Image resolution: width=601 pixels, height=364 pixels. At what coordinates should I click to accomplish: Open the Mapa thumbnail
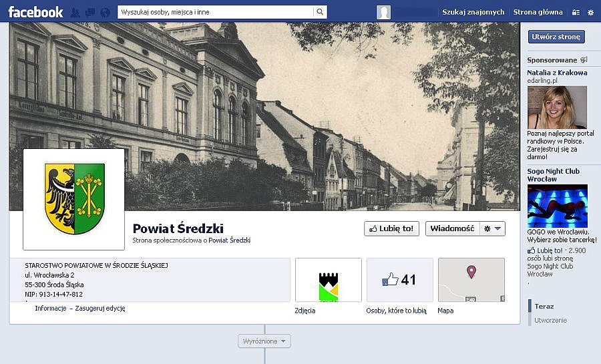click(x=471, y=280)
